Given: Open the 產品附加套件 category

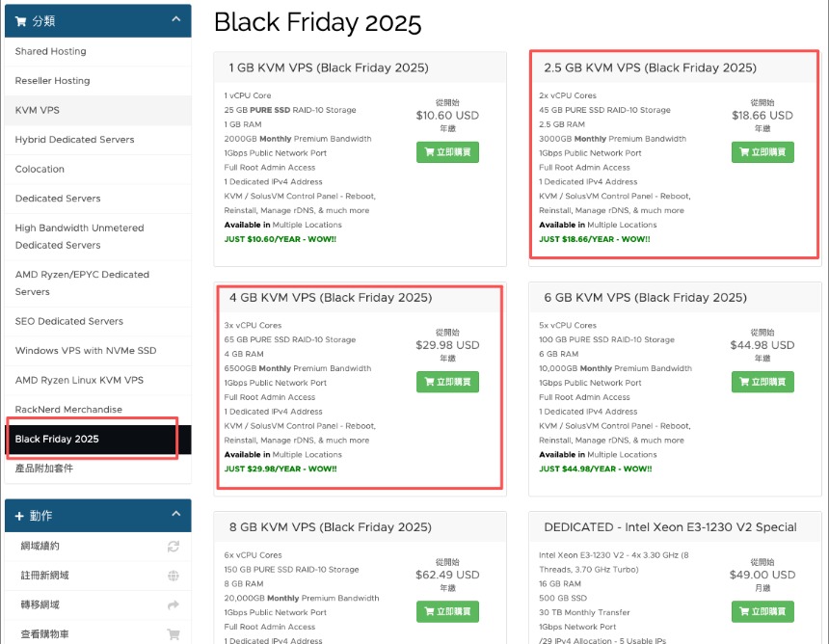Looking at the screenshot, I should tap(44, 469).
